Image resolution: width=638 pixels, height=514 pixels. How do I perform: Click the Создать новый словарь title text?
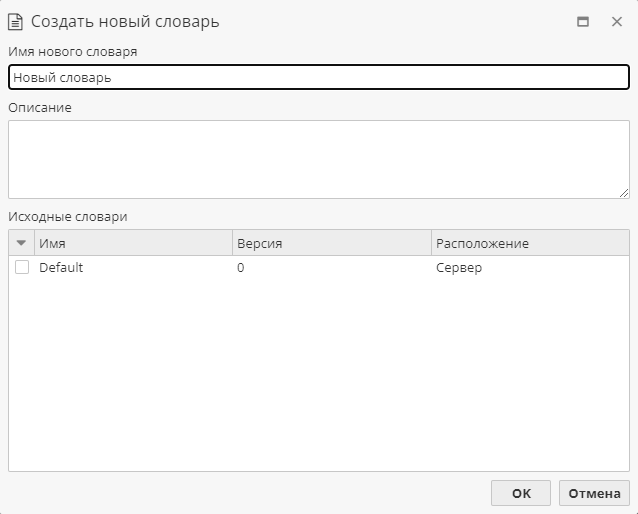coord(125,22)
